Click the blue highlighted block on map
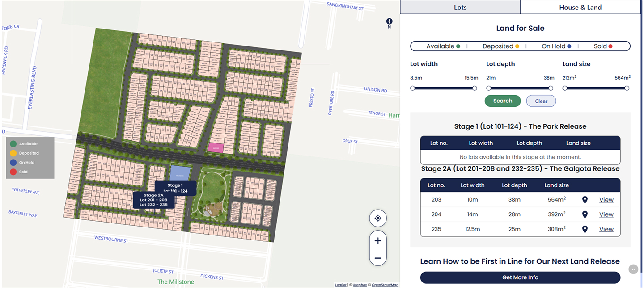This screenshot has height=290, width=644. click(x=181, y=172)
